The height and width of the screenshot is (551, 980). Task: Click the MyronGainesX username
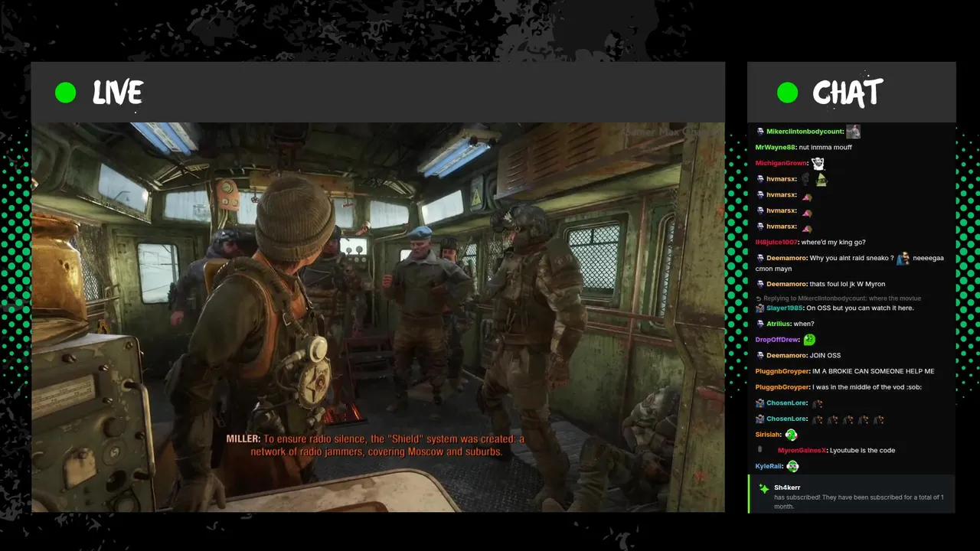point(802,450)
